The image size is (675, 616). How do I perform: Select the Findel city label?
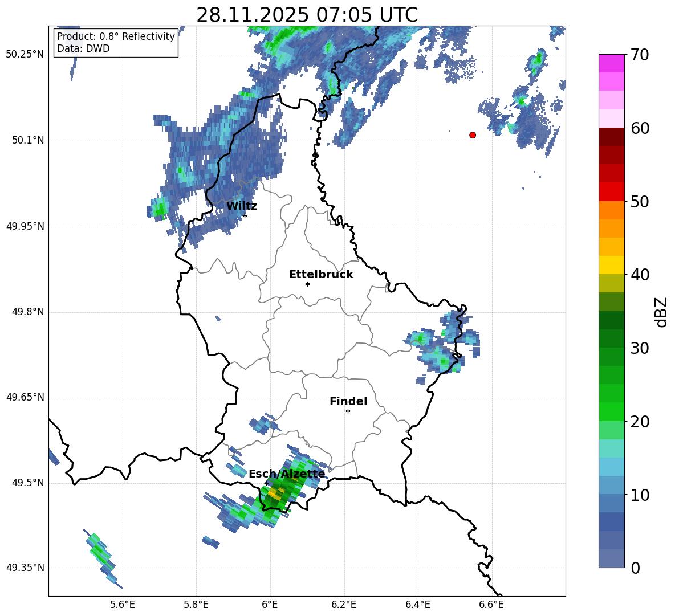tap(348, 401)
